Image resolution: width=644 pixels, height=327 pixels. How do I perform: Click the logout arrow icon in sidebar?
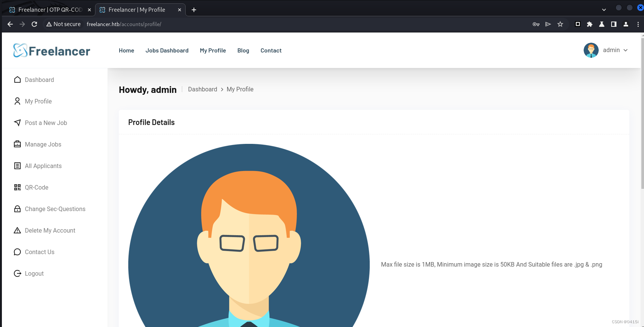(17, 273)
